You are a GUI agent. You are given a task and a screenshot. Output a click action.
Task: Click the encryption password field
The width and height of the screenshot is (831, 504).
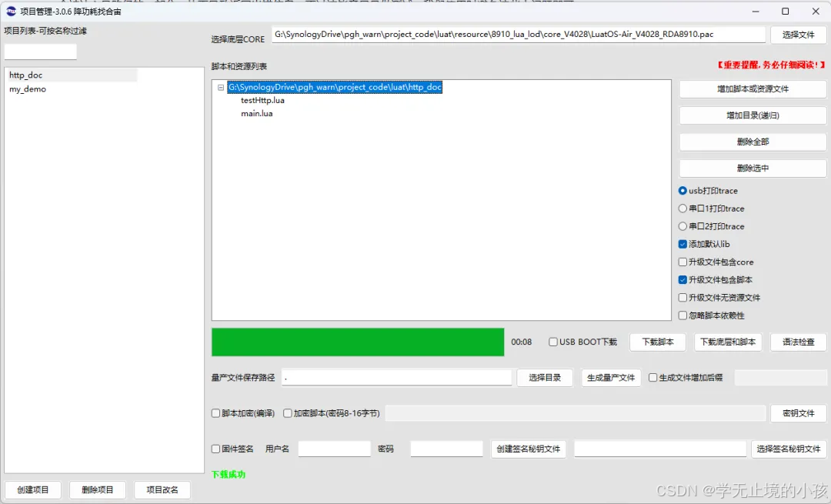pyautogui.click(x=575, y=413)
